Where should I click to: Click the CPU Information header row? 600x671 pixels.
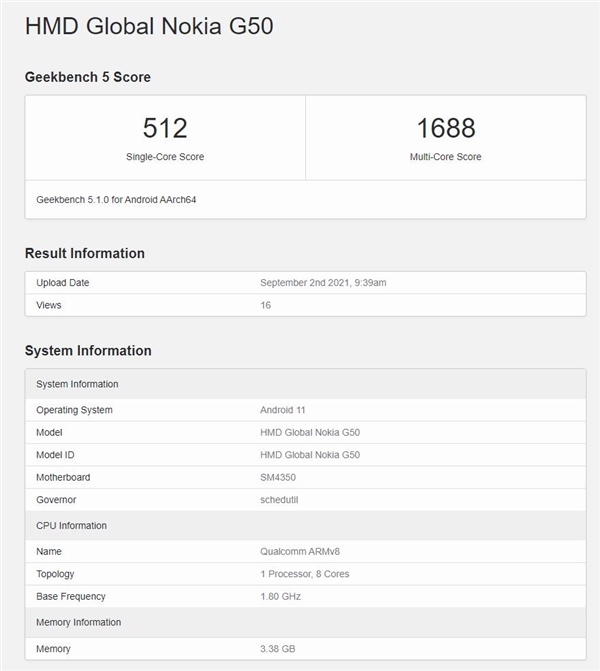click(x=306, y=526)
